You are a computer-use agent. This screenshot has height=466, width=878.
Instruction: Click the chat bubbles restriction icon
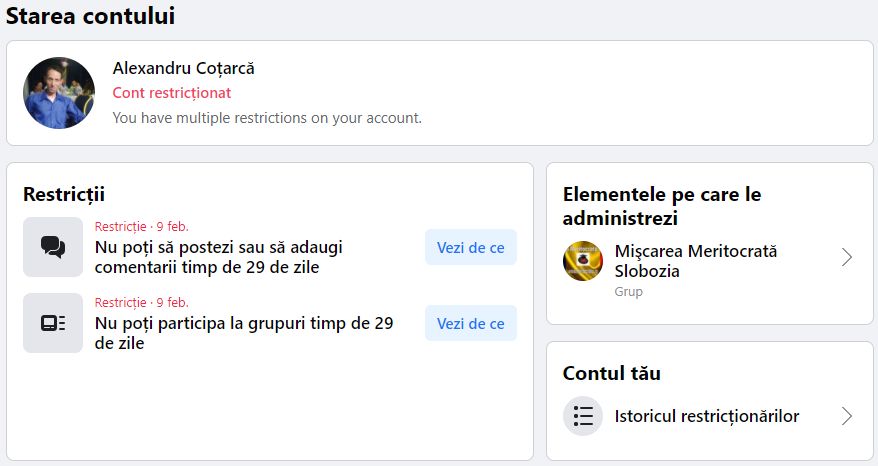coord(53,247)
